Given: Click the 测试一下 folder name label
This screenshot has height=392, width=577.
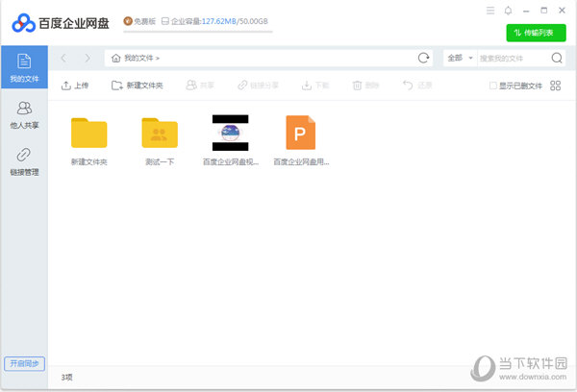Looking at the screenshot, I should click(x=160, y=161).
